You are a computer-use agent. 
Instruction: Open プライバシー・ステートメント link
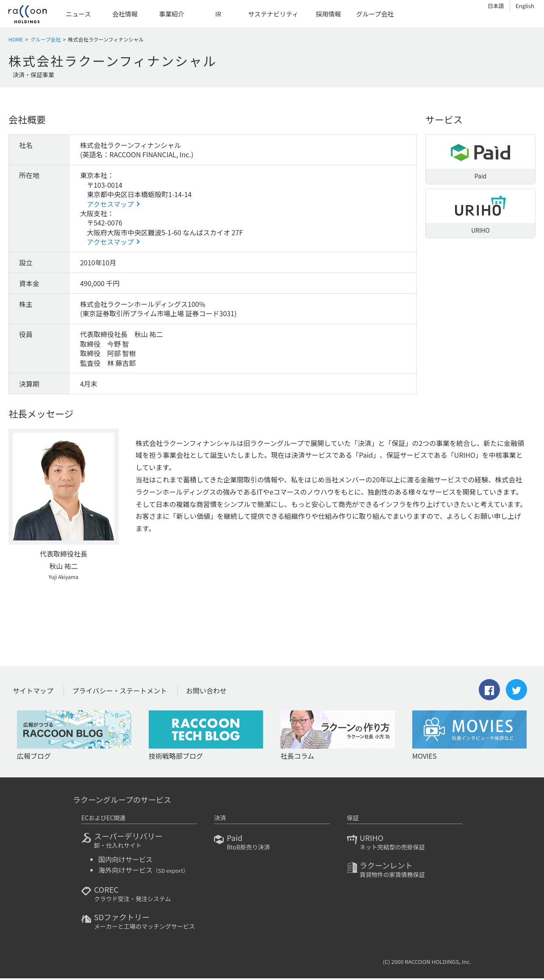(x=119, y=690)
